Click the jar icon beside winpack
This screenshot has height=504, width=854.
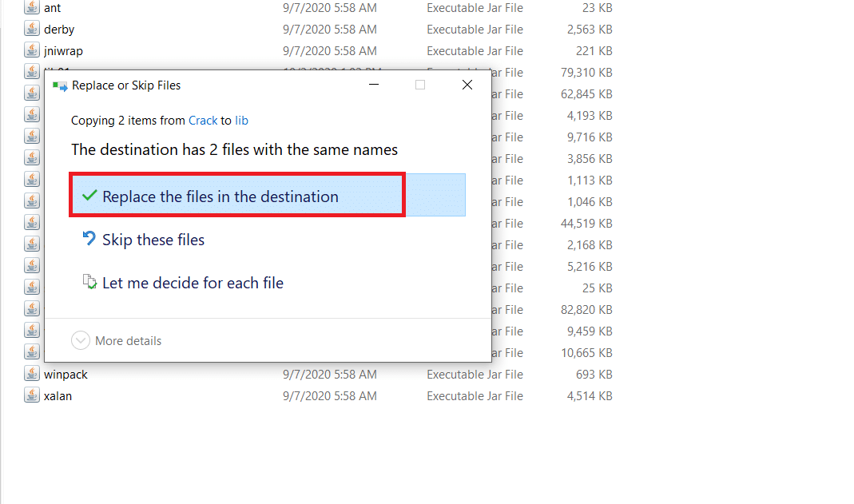point(32,374)
